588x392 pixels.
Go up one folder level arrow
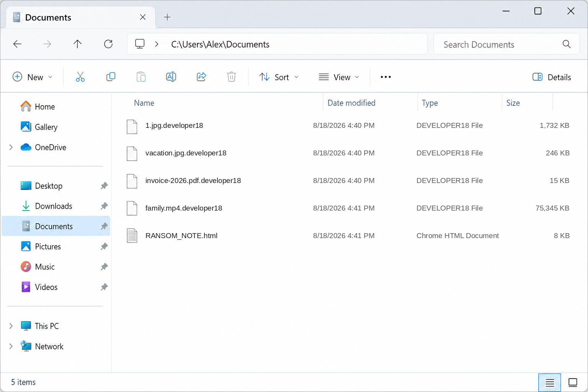point(77,44)
